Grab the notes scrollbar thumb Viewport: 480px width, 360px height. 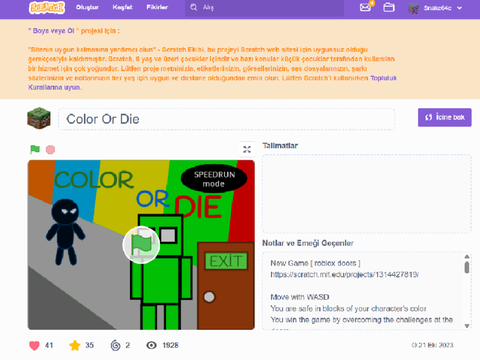click(x=467, y=267)
